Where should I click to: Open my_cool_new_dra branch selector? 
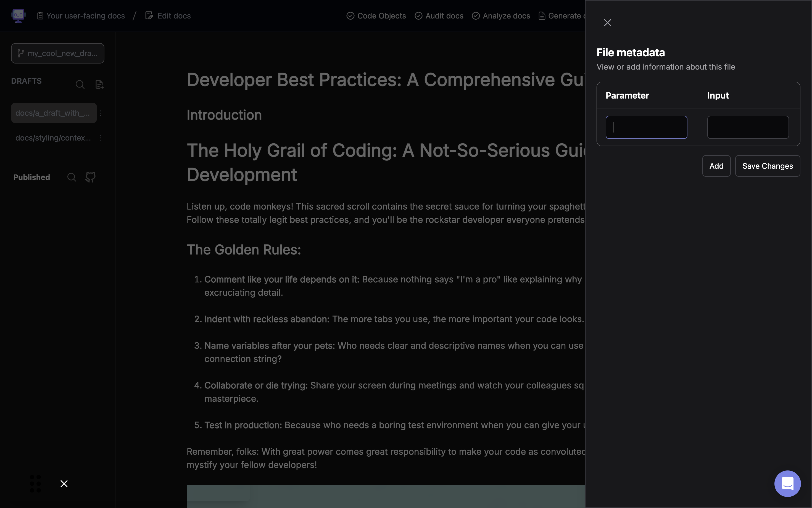click(x=57, y=53)
